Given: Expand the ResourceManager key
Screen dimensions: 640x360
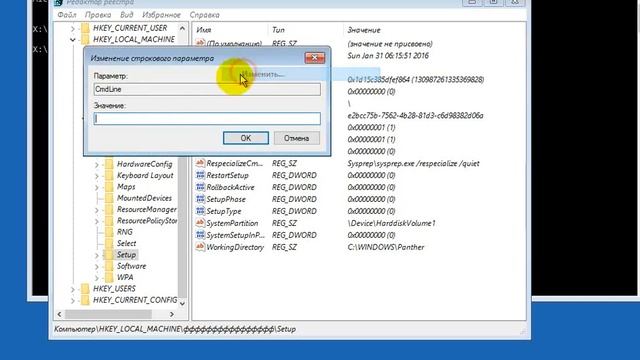Looking at the screenshot, I should coord(97,210).
